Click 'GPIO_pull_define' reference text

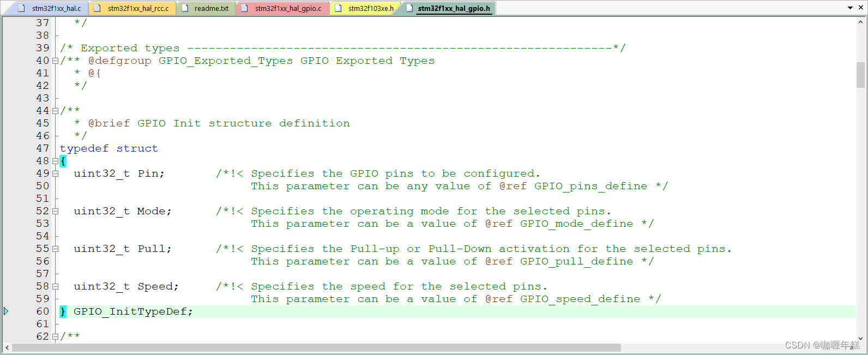pyautogui.click(x=577, y=261)
